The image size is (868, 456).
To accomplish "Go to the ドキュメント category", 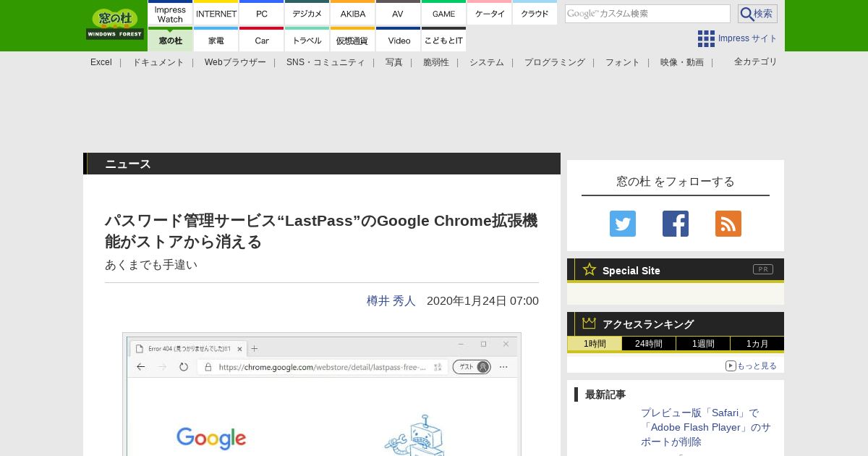I will pyautogui.click(x=158, y=62).
